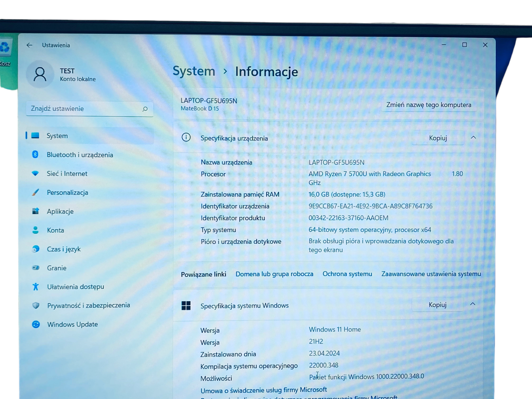Screen dimensions: 532x399
Task: Open Sieć i Internet settings
Action: pos(90,173)
